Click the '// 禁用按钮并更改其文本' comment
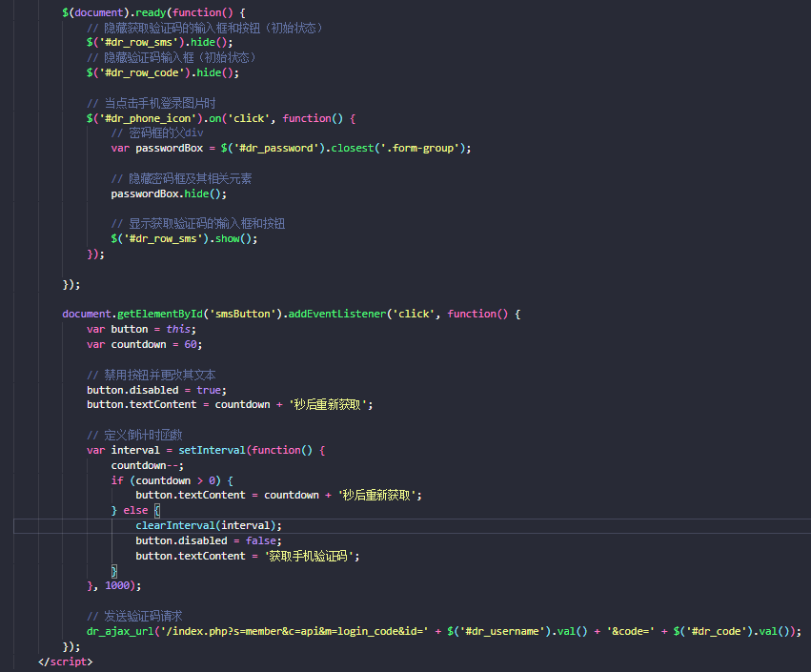Viewport: 811px width, 672px height. [x=151, y=375]
